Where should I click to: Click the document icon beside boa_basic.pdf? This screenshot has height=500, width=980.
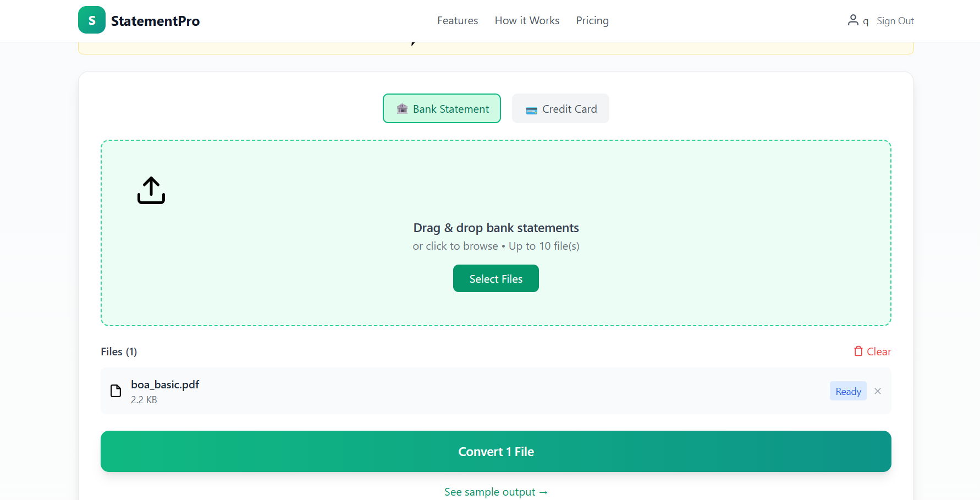point(115,391)
